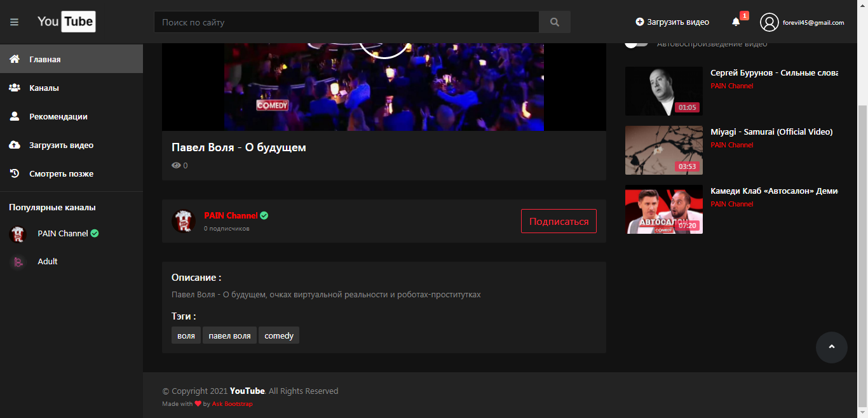Click the Ask Bootstrap footer link

pyautogui.click(x=232, y=404)
